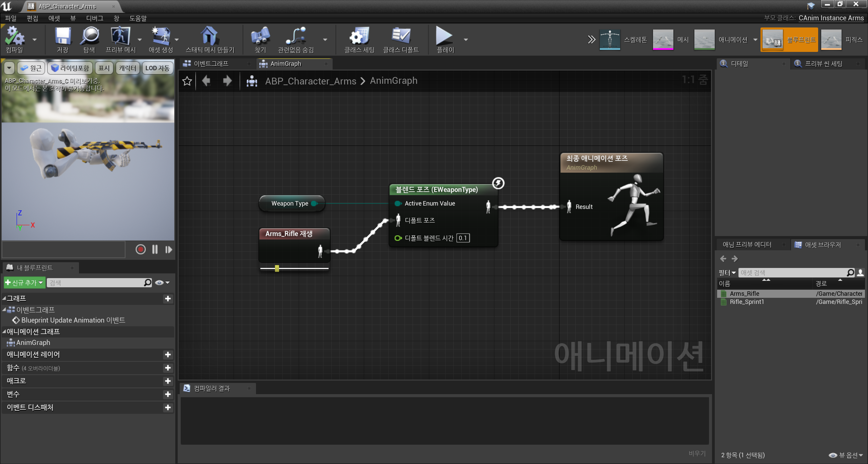This screenshot has height=464, width=868.
Task: Click the 원근 perspective button
Action: tap(31, 68)
